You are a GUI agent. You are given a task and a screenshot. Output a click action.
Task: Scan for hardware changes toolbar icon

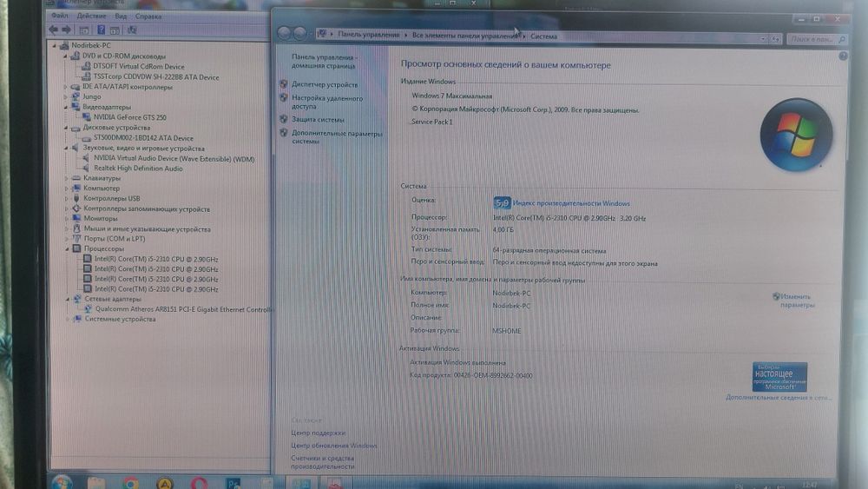click(132, 30)
